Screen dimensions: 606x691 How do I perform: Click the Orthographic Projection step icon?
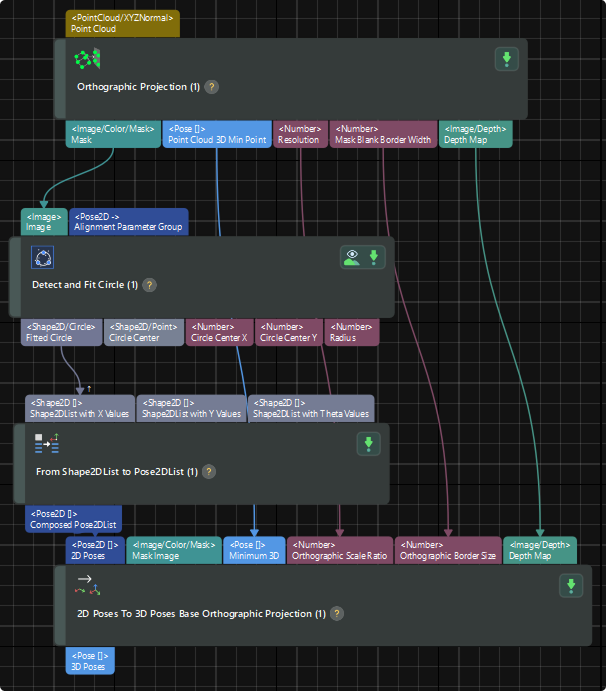point(87,59)
